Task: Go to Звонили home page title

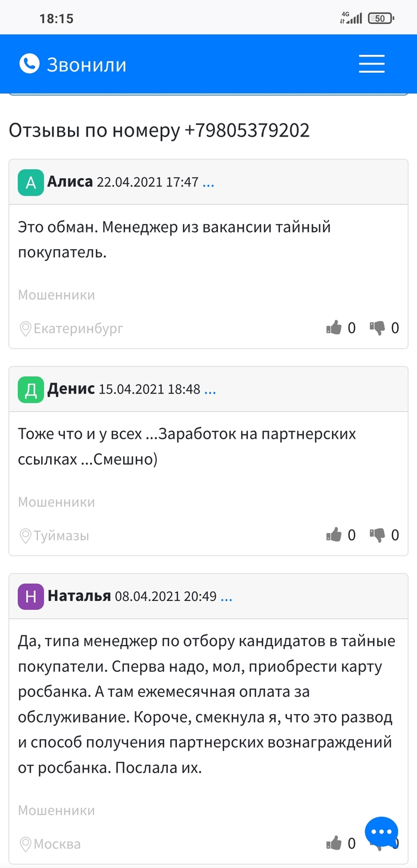Action: 86,64
